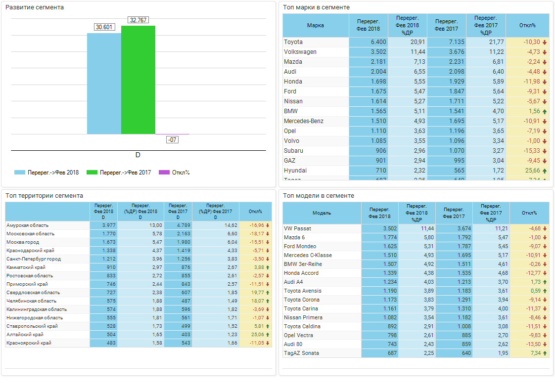Click the red down arrow in the VW Passat row
The image size is (555, 392).
point(545,229)
